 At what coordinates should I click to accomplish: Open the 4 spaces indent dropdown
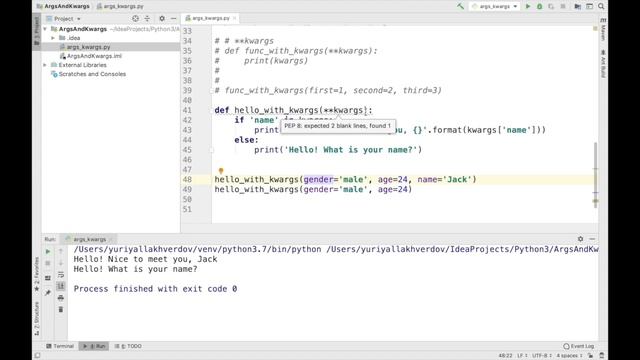[x=569, y=356]
